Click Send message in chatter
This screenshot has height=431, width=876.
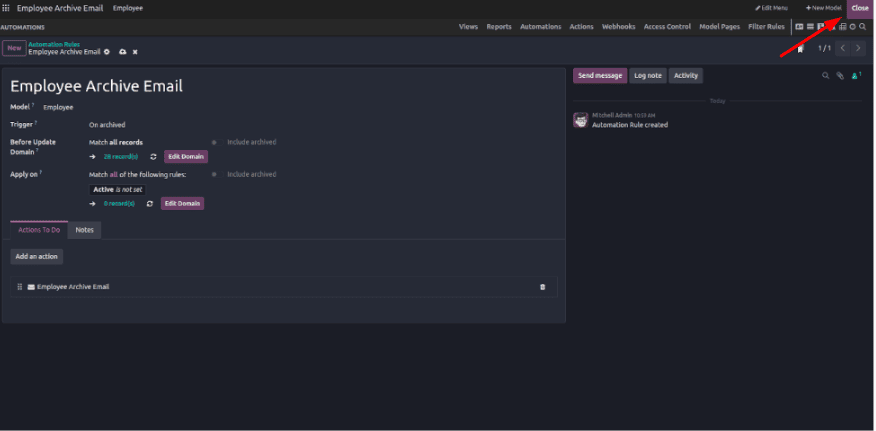[600, 76]
